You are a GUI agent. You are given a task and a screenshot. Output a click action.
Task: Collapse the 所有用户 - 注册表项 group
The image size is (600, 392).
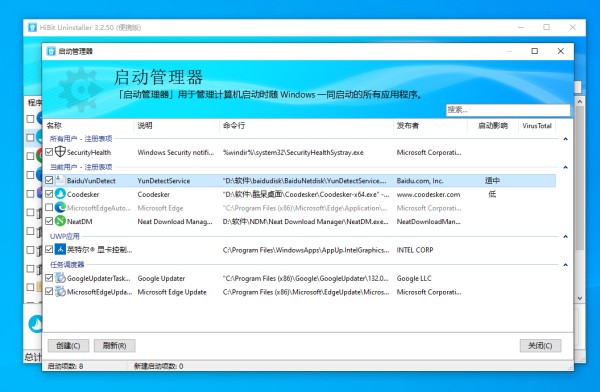(565, 139)
